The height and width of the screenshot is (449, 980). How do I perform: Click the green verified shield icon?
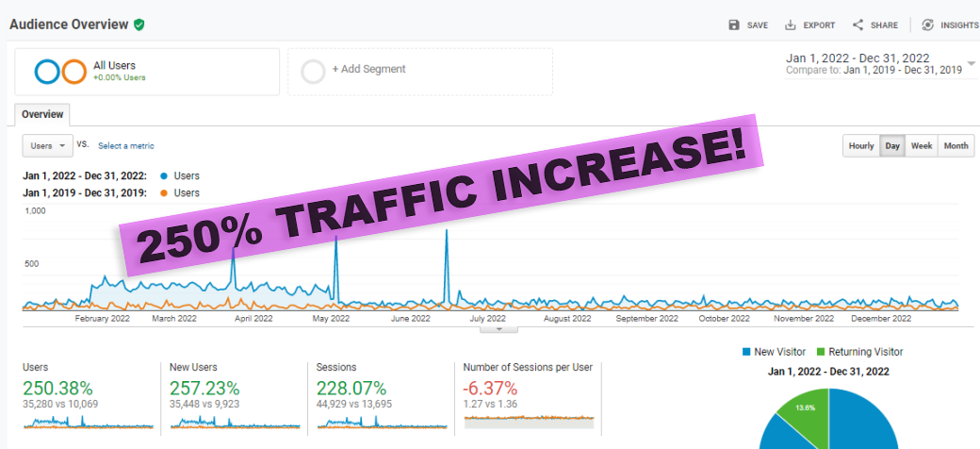pos(139,25)
